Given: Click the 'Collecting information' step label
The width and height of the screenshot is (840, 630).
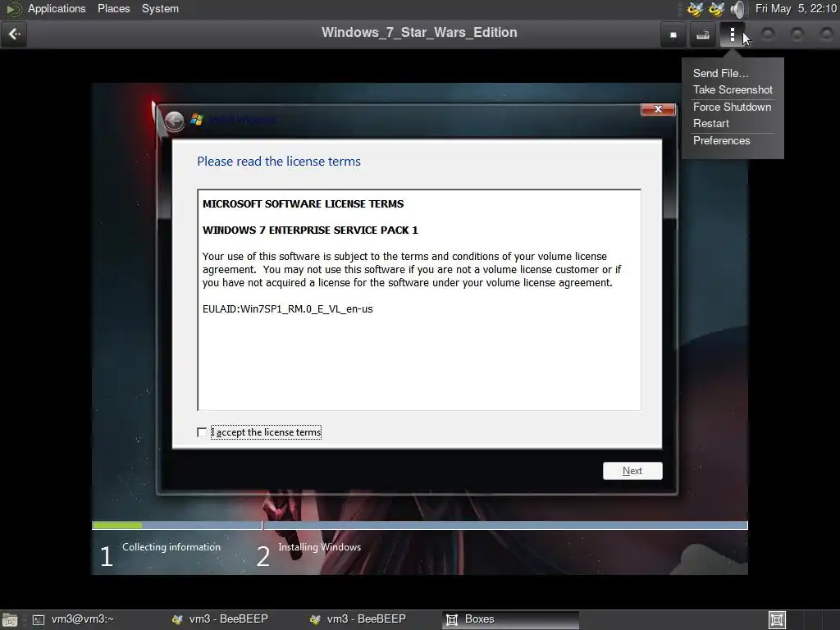Looking at the screenshot, I should coord(171,547).
